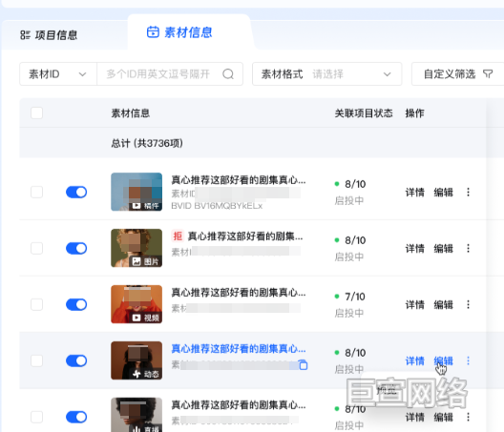504x432 pixels.
Task: Open thumbnail of BVID BV16MQBYkELx material
Action: [x=136, y=192]
